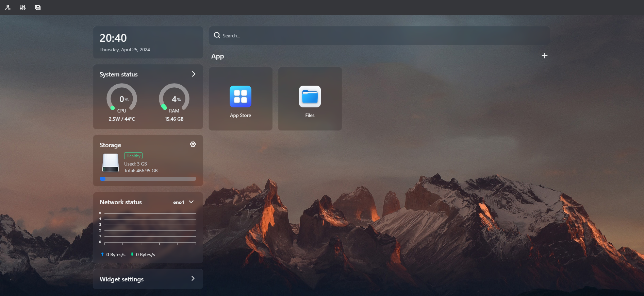
Task: Click the search magnifier icon
Action: pos(217,35)
